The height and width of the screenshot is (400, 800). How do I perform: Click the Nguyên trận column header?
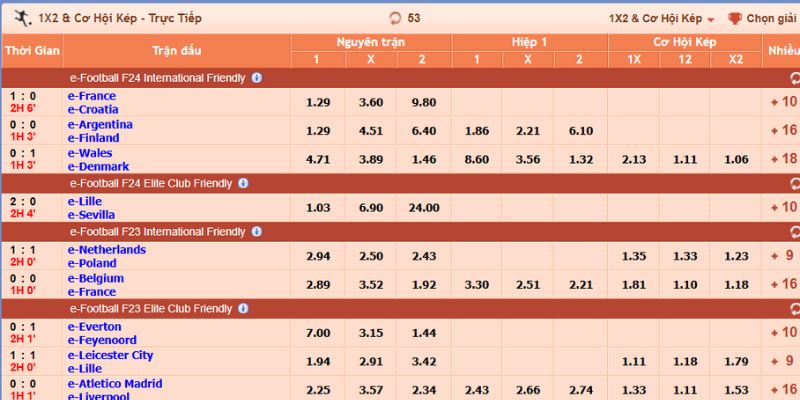point(371,41)
